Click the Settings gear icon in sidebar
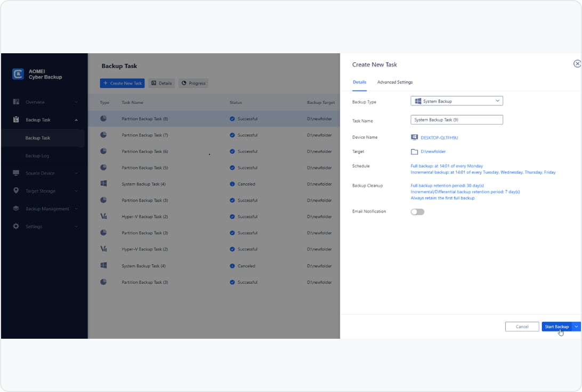Viewport: 582px width, 392px height. [x=16, y=226]
